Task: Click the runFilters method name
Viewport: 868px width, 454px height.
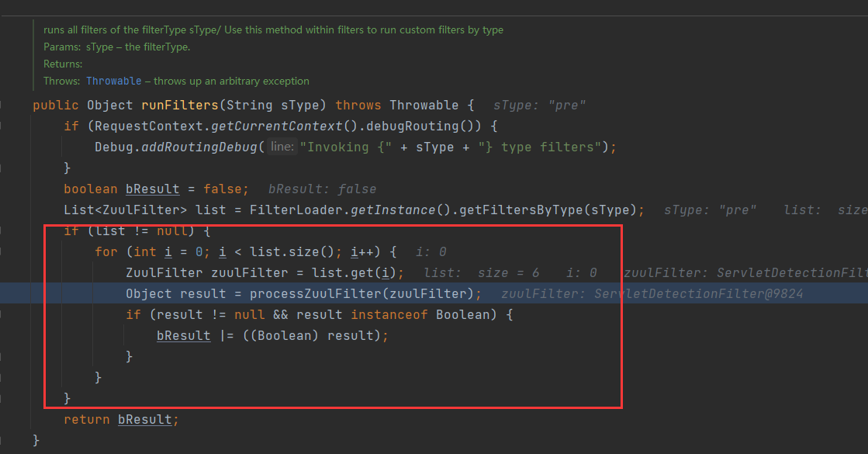Action: click(x=180, y=106)
